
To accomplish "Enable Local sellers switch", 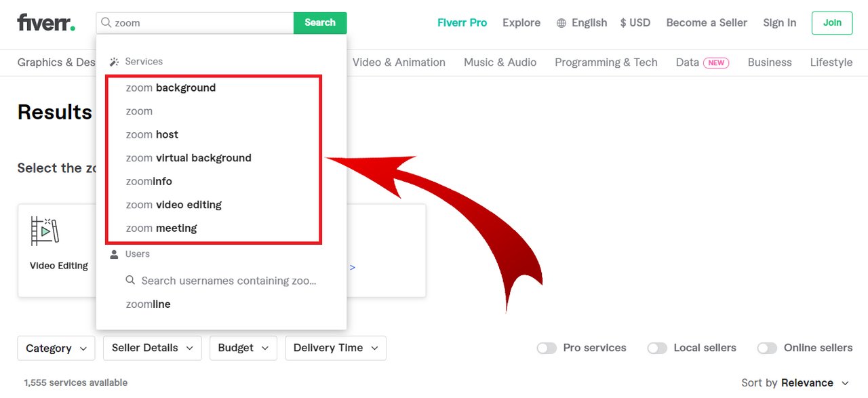I will [657, 348].
